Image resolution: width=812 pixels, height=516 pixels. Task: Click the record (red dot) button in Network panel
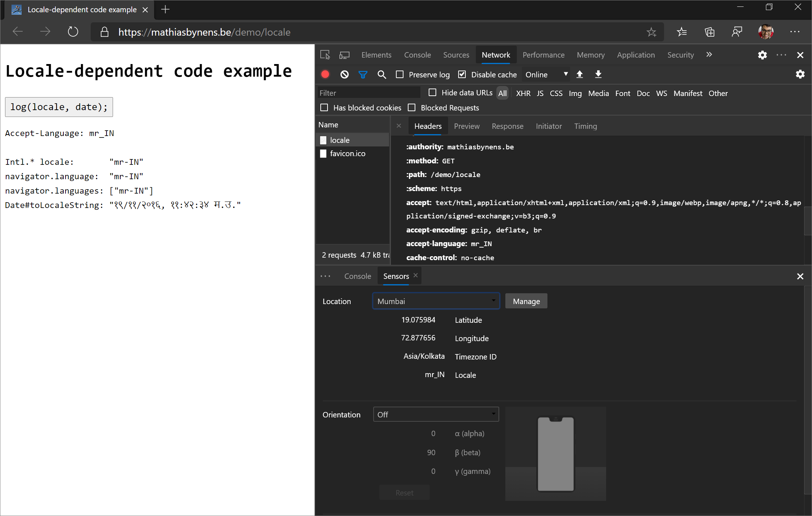(326, 74)
